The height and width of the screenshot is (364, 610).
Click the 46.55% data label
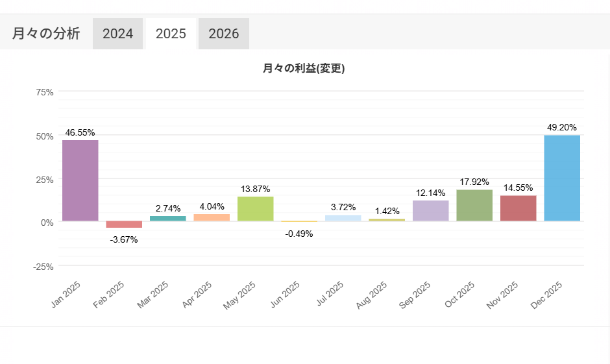pos(80,132)
